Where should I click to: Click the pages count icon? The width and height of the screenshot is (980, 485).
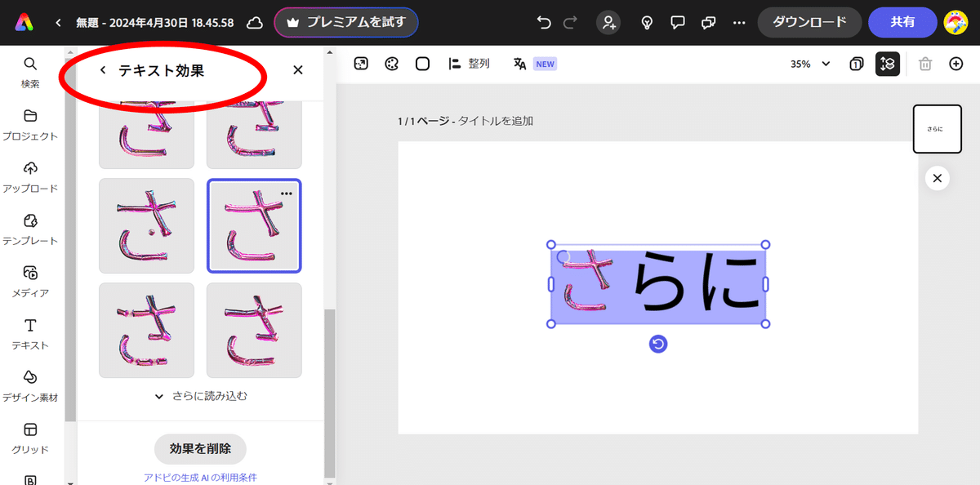tap(857, 64)
